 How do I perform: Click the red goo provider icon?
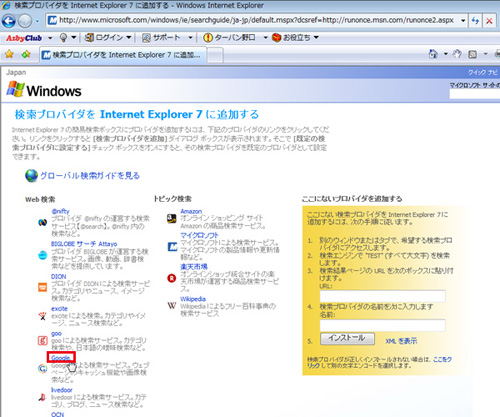(x=42, y=341)
